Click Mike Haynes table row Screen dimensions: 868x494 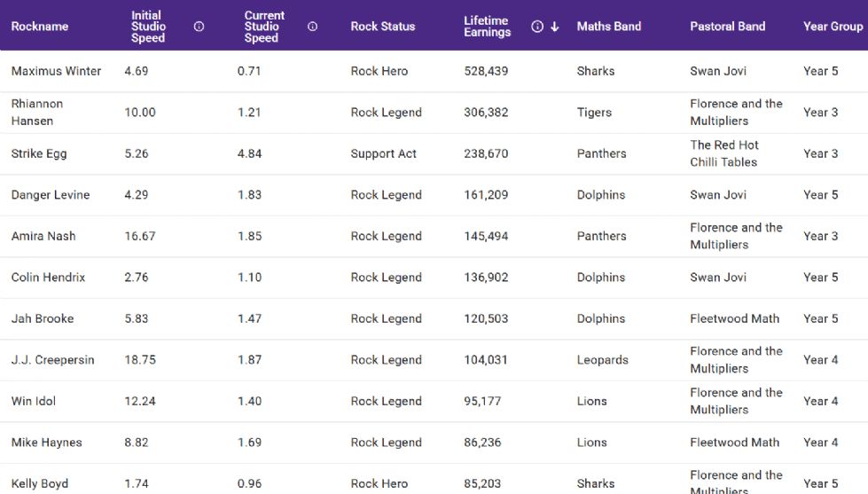tap(46, 443)
